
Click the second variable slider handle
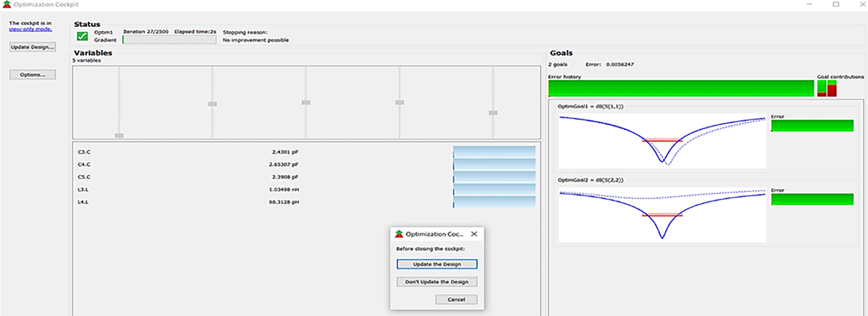pos(213,104)
